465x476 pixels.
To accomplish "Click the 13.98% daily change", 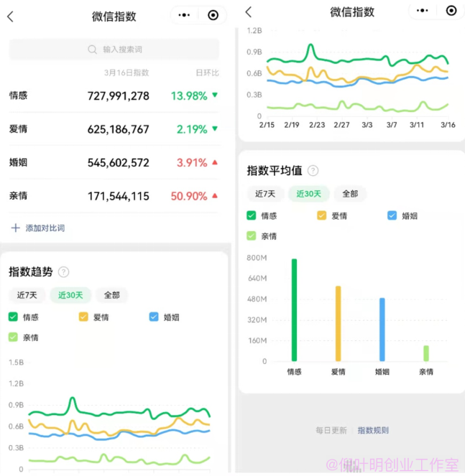I will point(189,96).
